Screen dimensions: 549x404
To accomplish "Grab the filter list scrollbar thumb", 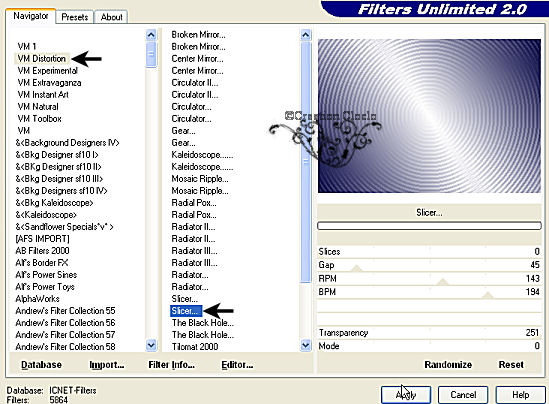I will click(x=306, y=162).
